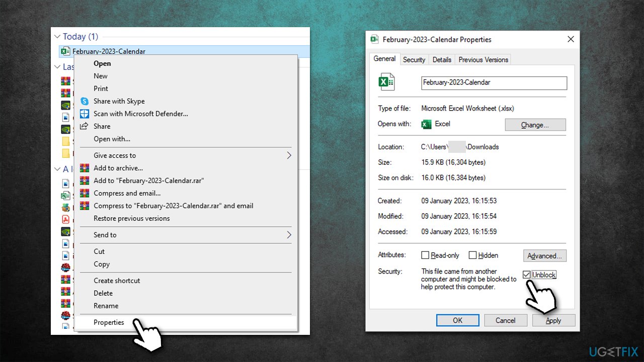Switch to the Security tab
The height and width of the screenshot is (362, 644).
414,59
